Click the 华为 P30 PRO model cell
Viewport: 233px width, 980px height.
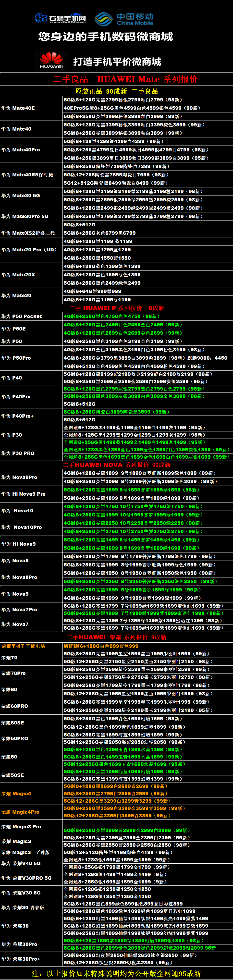pos(32,453)
